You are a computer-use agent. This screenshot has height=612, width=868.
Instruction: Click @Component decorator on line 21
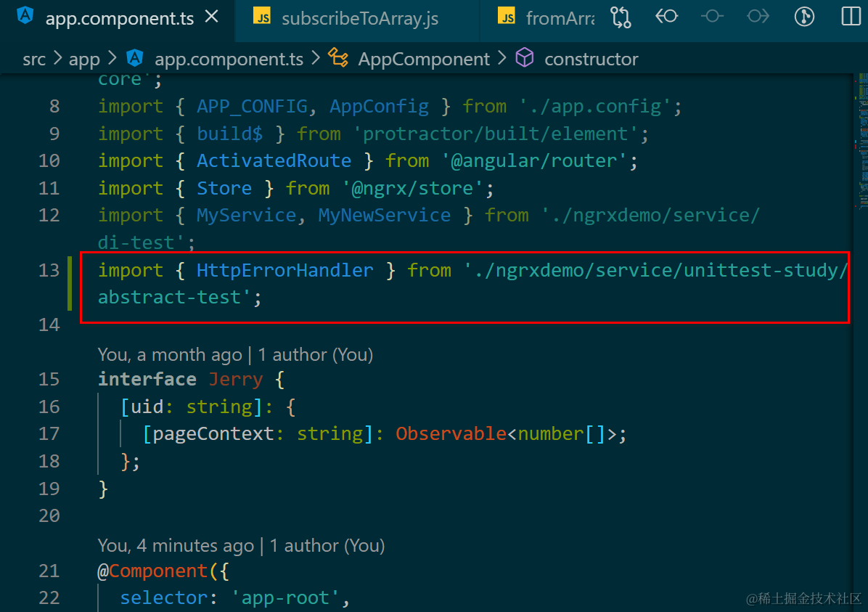click(x=152, y=571)
